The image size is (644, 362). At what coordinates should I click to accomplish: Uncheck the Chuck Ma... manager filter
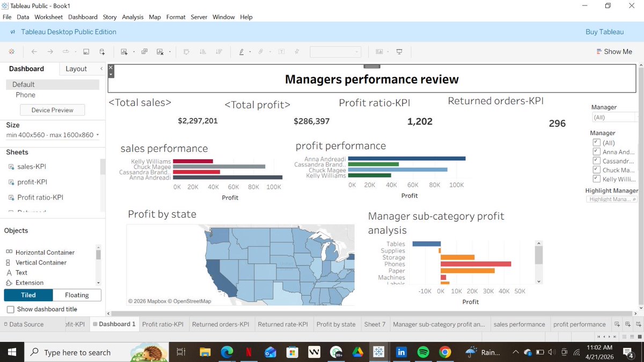coord(596,169)
